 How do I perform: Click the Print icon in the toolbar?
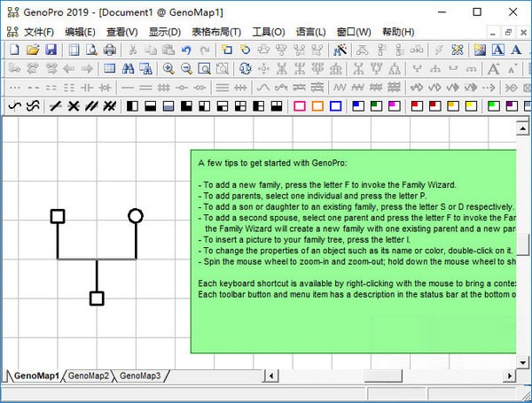[x=108, y=50]
